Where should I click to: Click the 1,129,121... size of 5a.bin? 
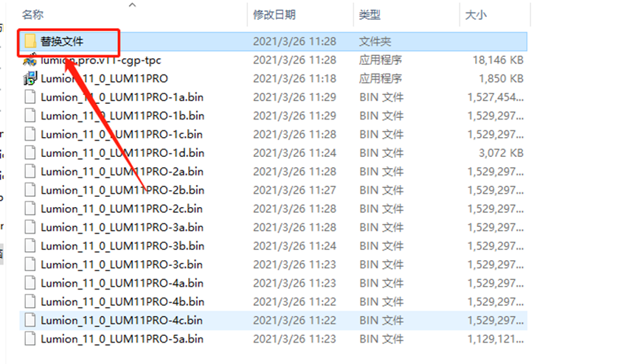pos(496,339)
